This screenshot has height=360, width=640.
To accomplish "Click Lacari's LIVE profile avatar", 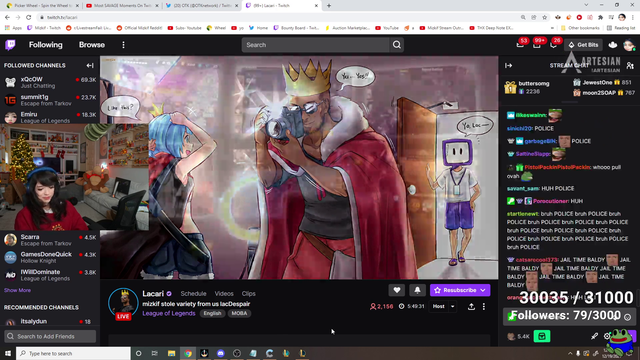I will 123,303.
